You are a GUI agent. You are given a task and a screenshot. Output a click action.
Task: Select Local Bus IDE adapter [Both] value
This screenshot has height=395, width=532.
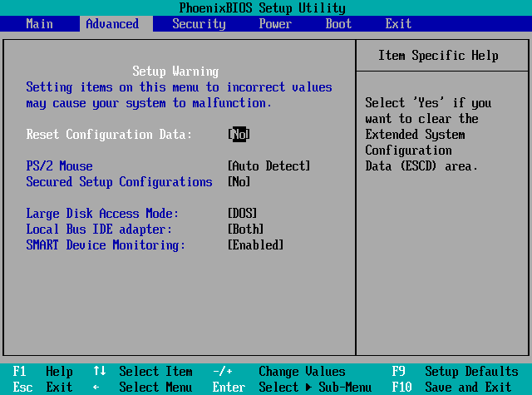point(246,229)
